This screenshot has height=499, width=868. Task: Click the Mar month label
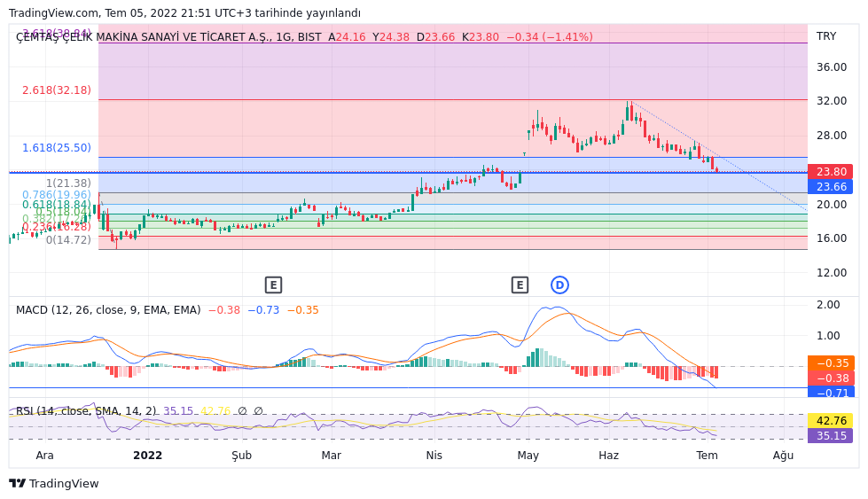(331, 456)
